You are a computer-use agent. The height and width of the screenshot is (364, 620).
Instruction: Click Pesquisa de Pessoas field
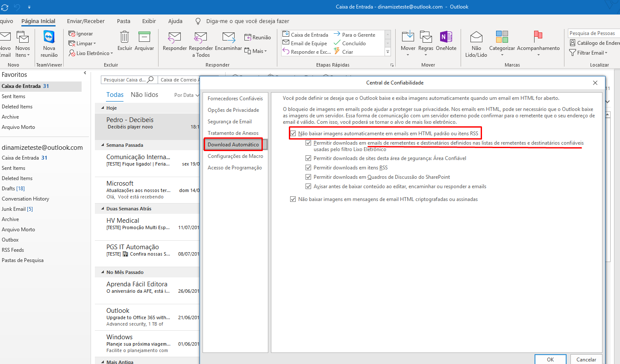tap(594, 33)
